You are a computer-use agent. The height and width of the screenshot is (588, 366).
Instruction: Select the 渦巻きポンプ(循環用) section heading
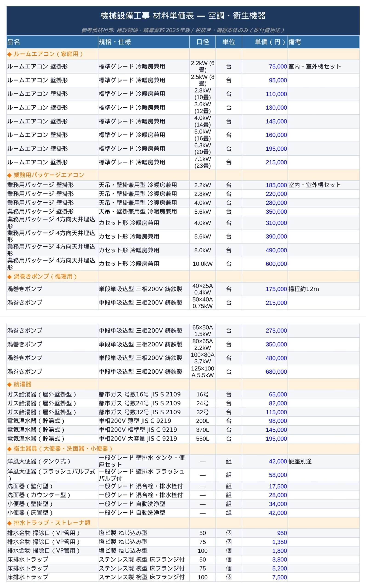click(x=43, y=276)
